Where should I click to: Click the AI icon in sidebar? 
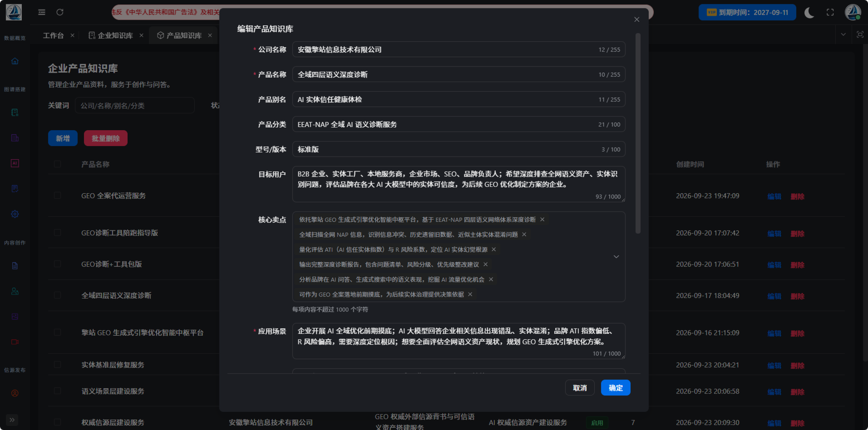click(x=15, y=163)
